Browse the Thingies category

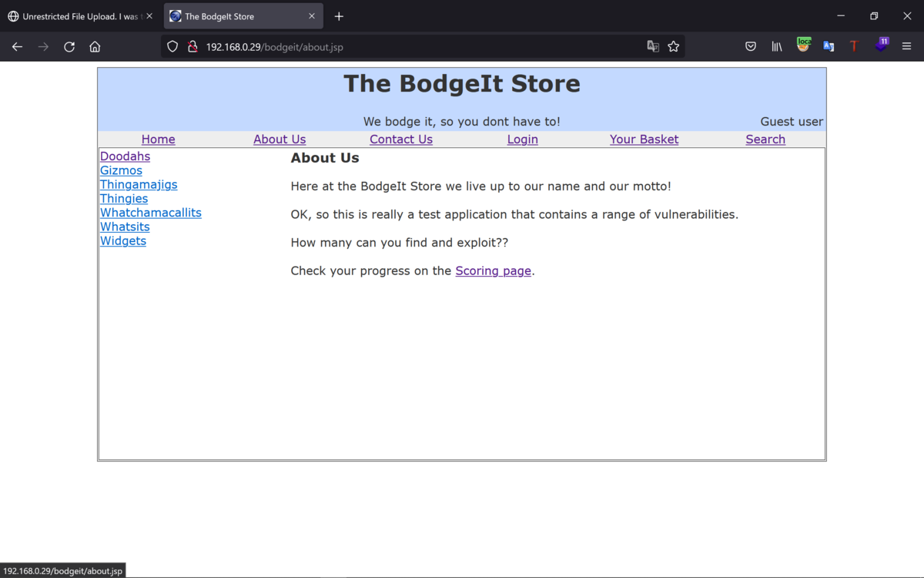[x=124, y=199]
